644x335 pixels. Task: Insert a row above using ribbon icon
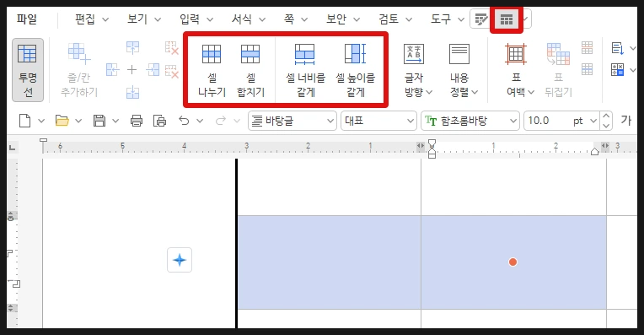(x=132, y=48)
